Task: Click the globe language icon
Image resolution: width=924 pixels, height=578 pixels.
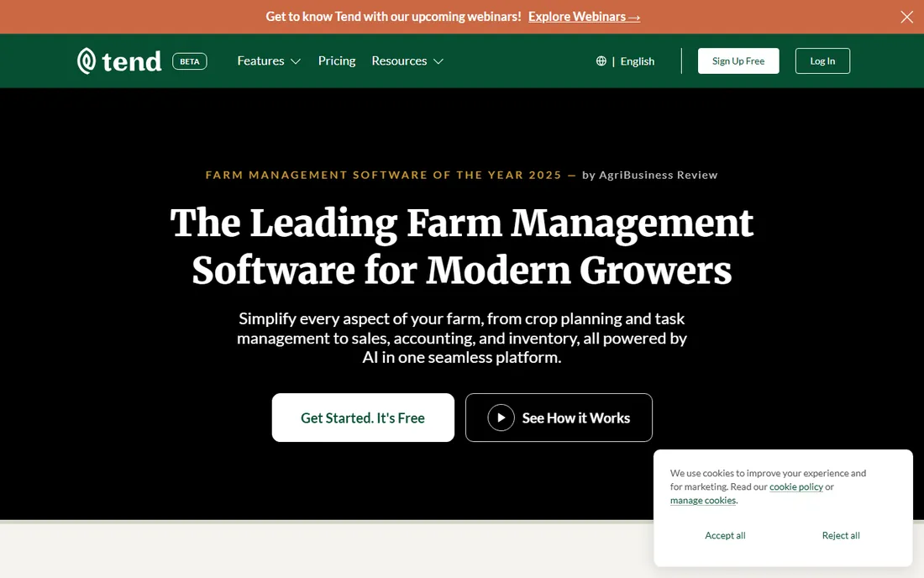Action: (x=601, y=60)
